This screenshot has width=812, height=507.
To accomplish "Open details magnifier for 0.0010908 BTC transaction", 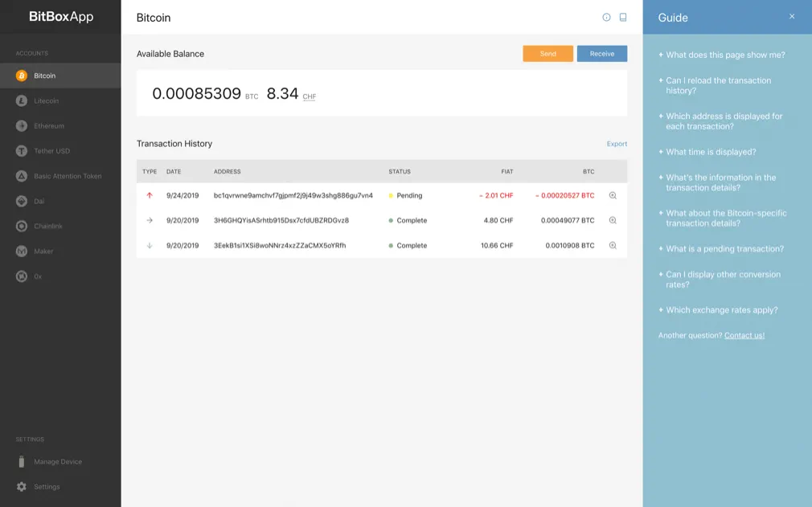I will click(613, 246).
